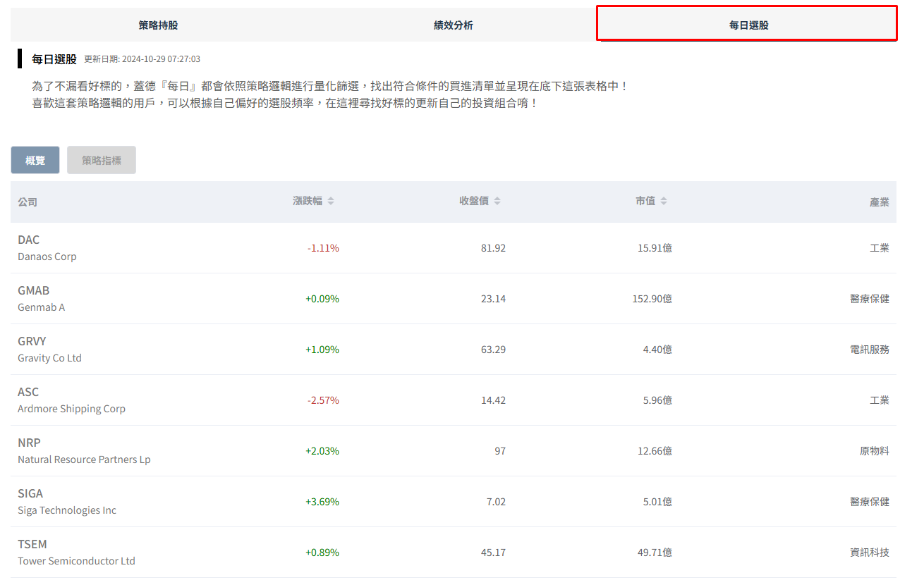Sort by 漲跌幅 using the sort icon
This screenshot has height=580, width=924.
[x=331, y=202]
